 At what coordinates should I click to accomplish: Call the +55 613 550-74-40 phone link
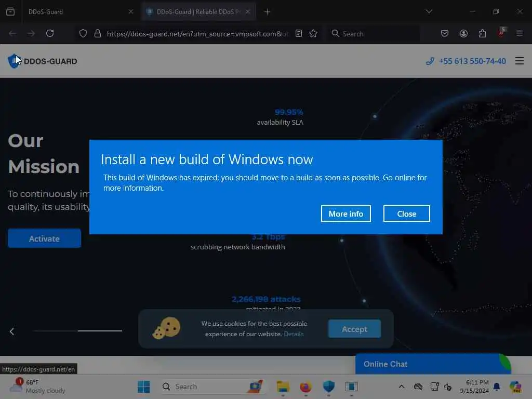[472, 61]
